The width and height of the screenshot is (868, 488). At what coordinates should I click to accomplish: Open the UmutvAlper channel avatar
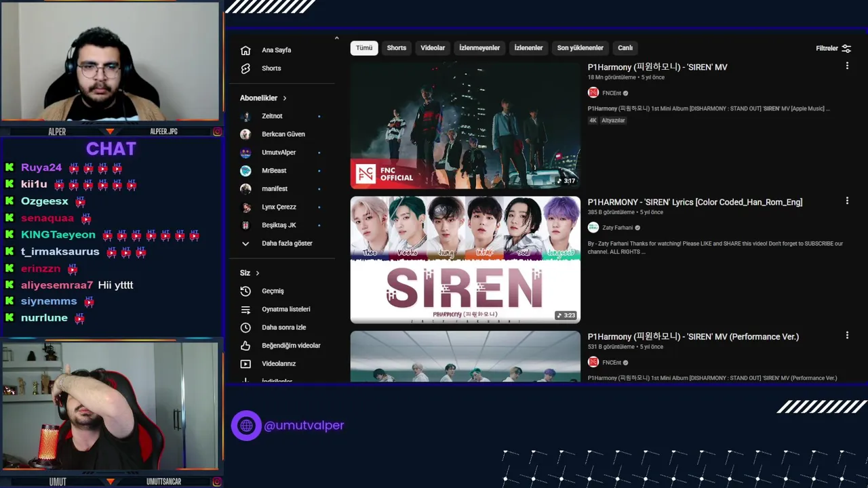(245, 152)
